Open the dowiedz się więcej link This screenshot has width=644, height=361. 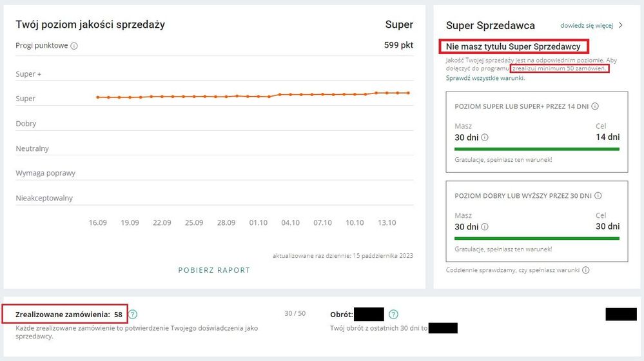[x=586, y=26]
